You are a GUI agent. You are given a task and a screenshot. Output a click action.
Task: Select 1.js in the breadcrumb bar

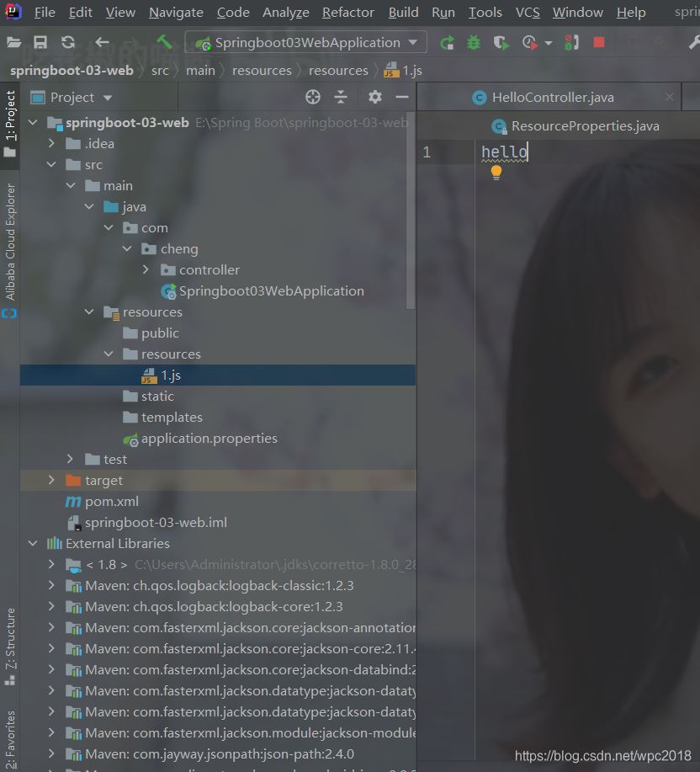click(x=401, y=70)
